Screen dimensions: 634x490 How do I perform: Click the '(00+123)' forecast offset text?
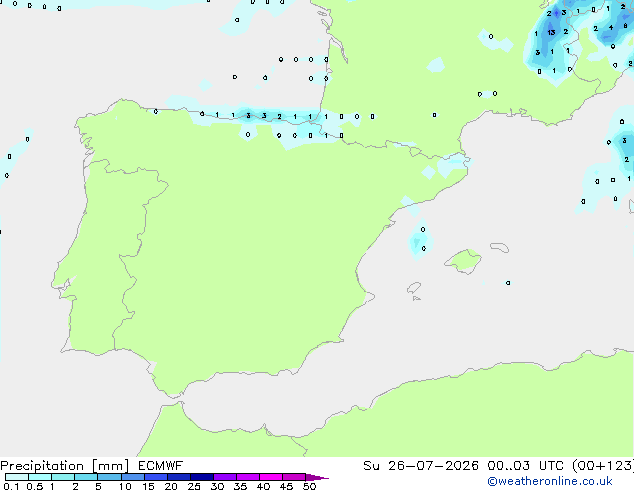point(602,466)
